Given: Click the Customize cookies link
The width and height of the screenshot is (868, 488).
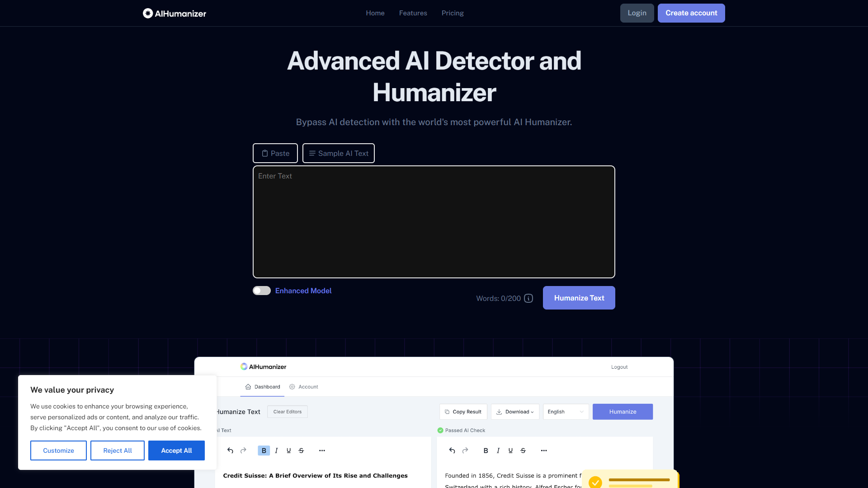Looking at the screenshot, I should click(58, 450).
